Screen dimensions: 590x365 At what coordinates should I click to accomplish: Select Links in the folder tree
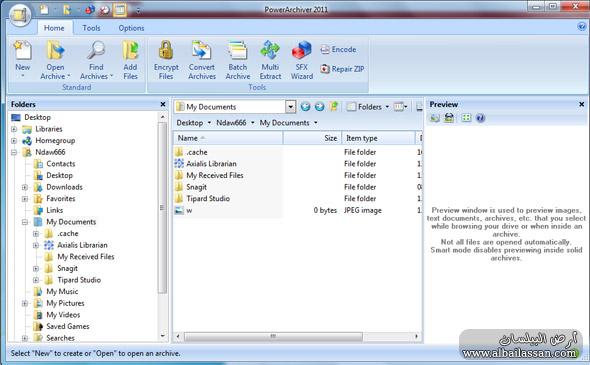pyautogui.click(x=55, y=210)
